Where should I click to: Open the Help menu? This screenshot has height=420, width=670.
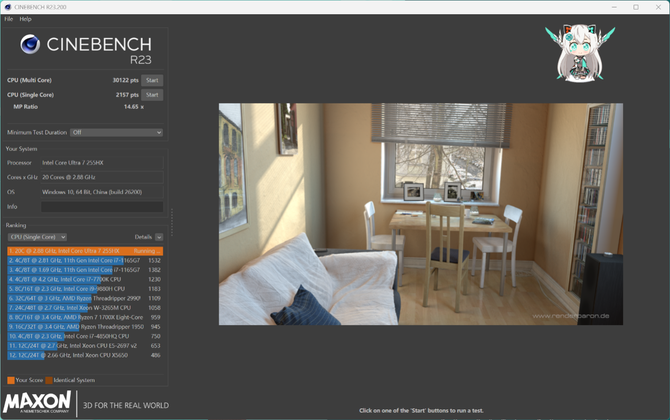[x=26, y=19]
